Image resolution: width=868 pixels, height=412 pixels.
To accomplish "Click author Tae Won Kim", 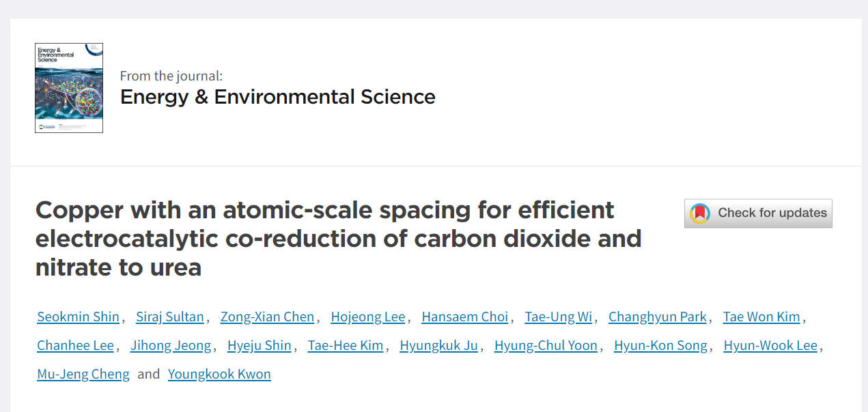I will [761, 317].
